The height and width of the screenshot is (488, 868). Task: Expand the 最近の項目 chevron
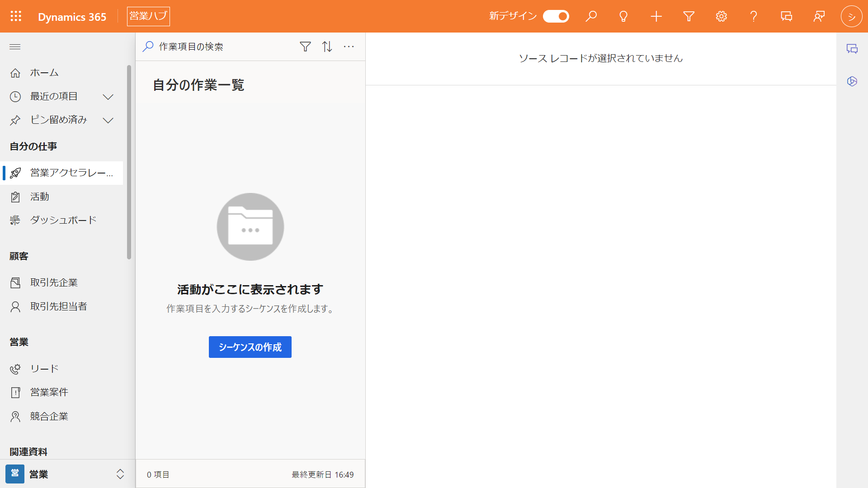coord(108,97)
